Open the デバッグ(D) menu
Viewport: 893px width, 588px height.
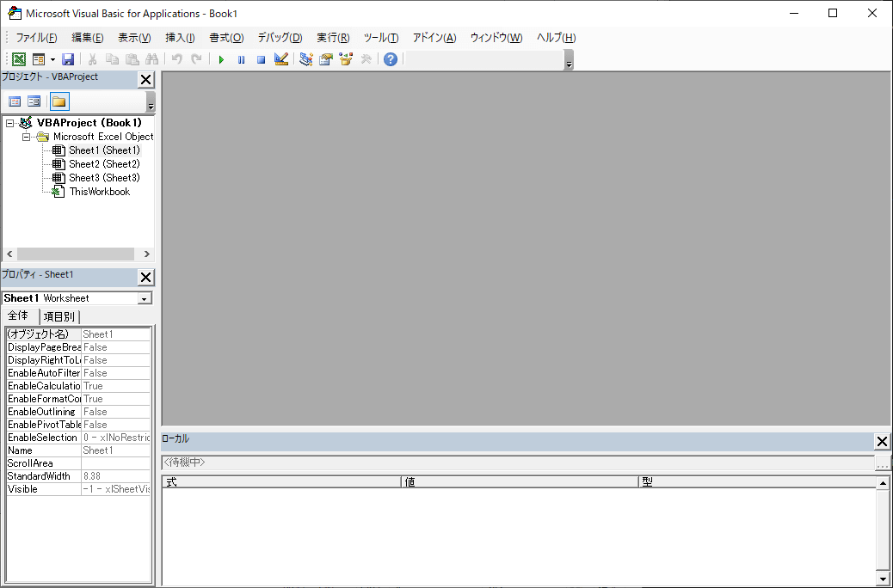tap(280, 38)
